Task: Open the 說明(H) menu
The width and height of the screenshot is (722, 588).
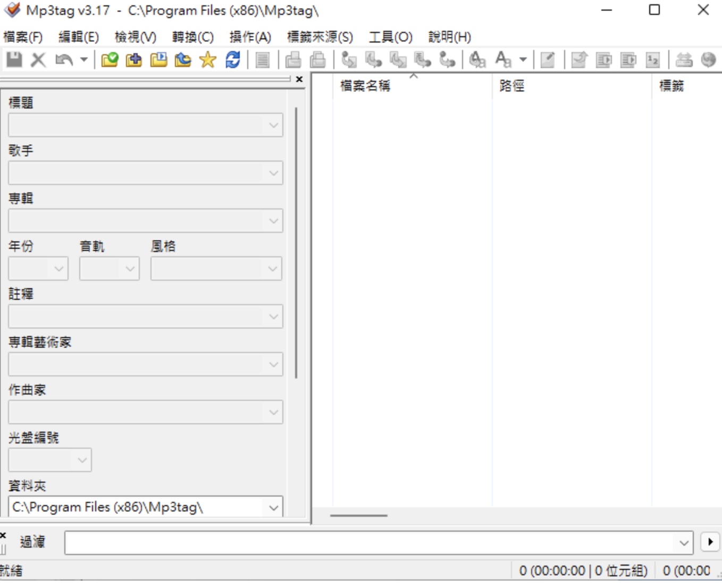Action: pyautogui.click(x=450, y=37)
